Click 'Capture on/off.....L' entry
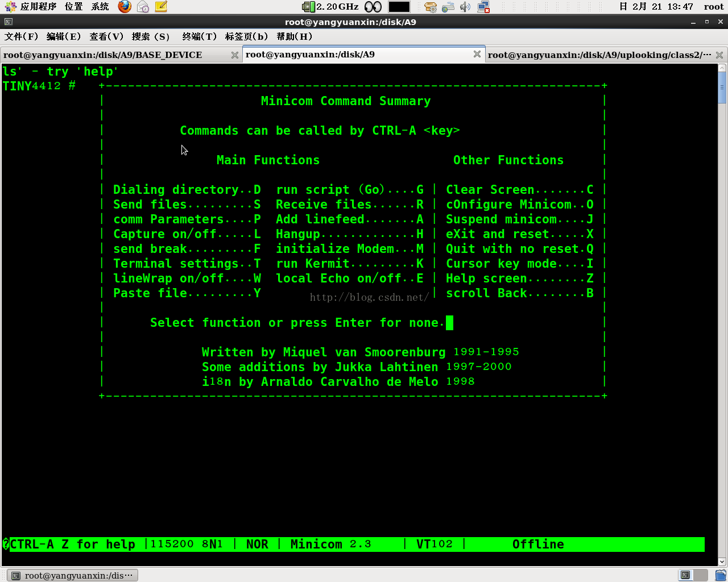Image resolution: width=728 pixels, height=582 pixels. point(187,234)
